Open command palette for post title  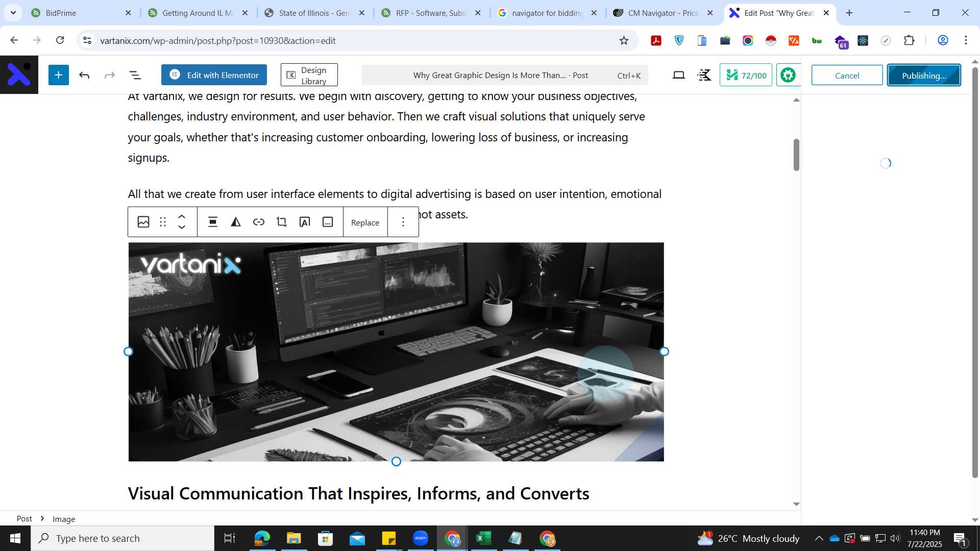(504, 75)
